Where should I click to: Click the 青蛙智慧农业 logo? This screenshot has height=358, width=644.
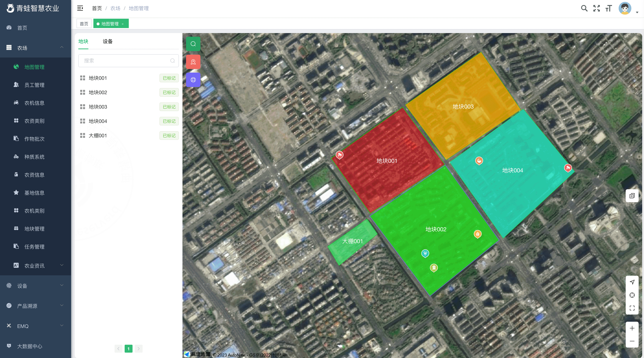(x=33, y=8)
